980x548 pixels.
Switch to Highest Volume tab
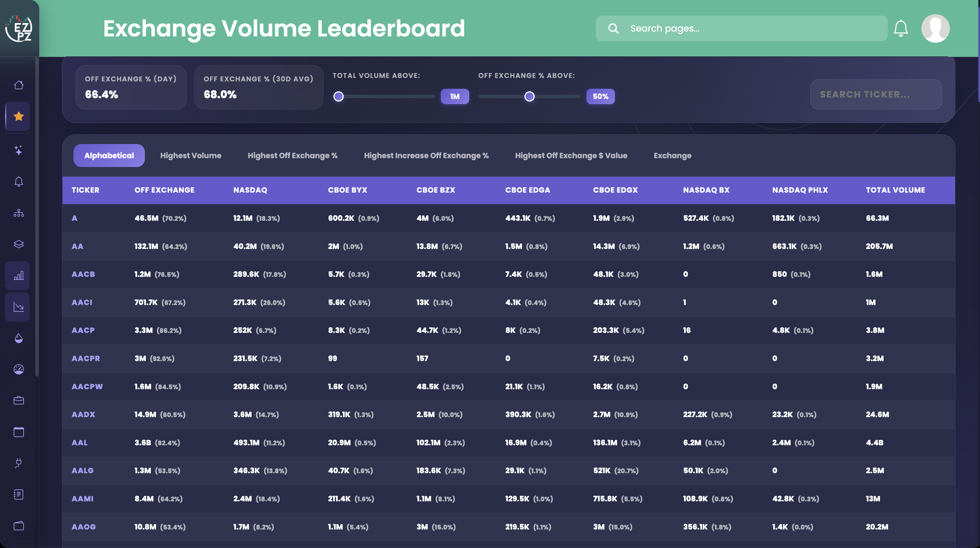point(191,156)
